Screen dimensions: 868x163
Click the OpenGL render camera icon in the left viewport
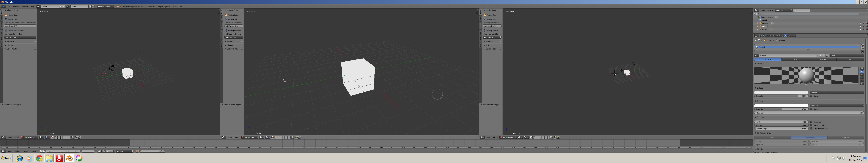coord(76,137)
